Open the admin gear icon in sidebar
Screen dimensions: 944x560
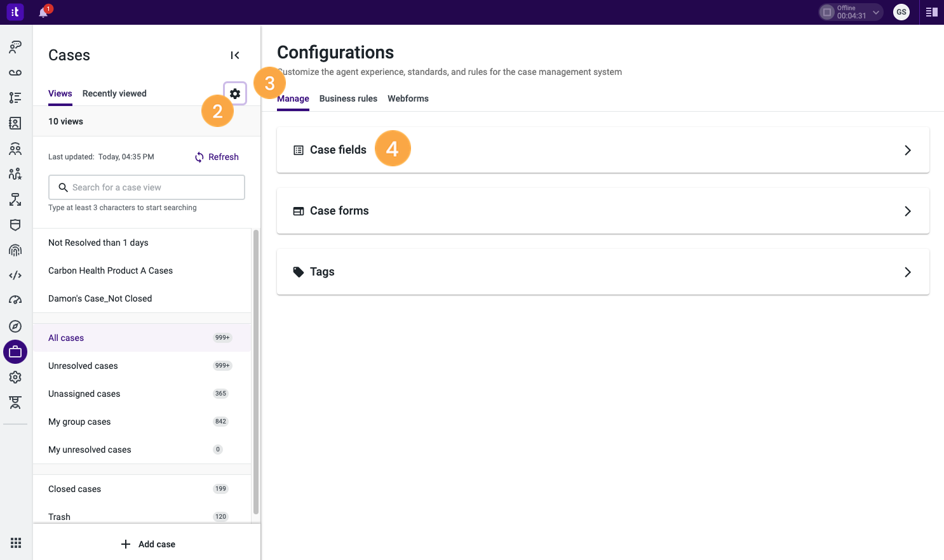point(15,377)
